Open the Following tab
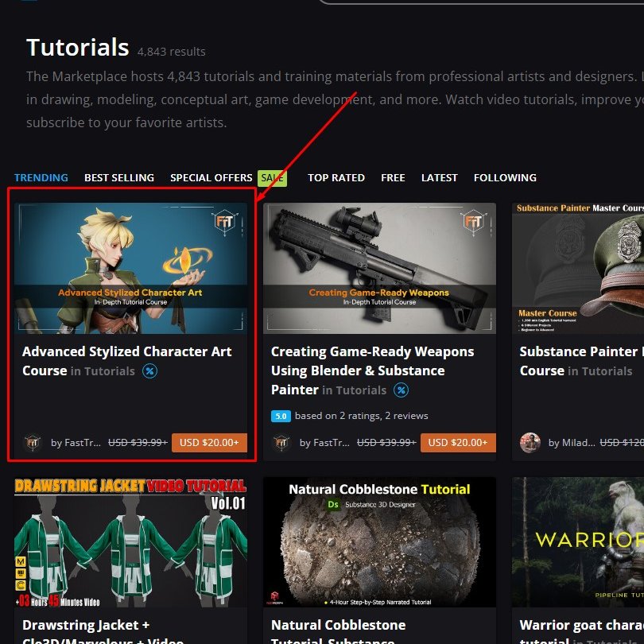The width and height of the screenshot is (644, 644). click(505, 177)
